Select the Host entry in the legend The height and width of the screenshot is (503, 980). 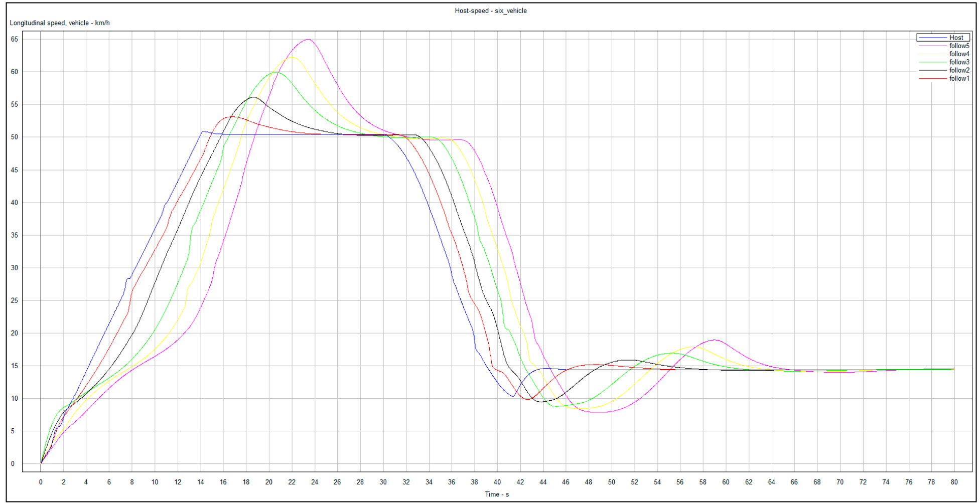(x=955, y=38)
